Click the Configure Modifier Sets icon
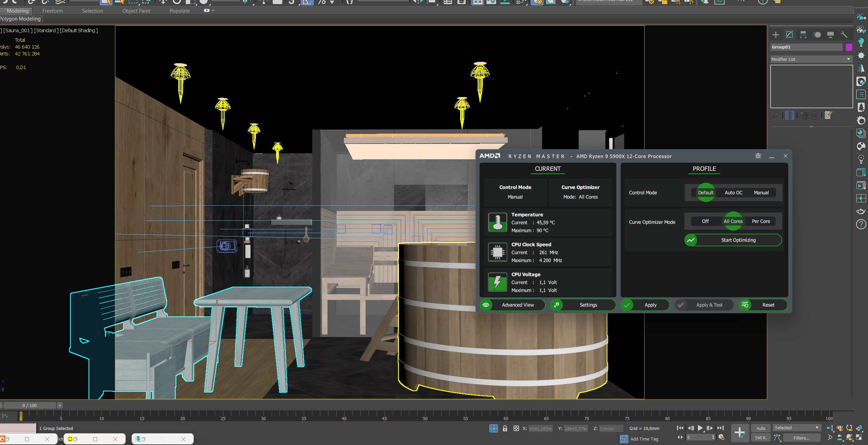The height and width of the screenshot is (445, 868). (828, 115)
